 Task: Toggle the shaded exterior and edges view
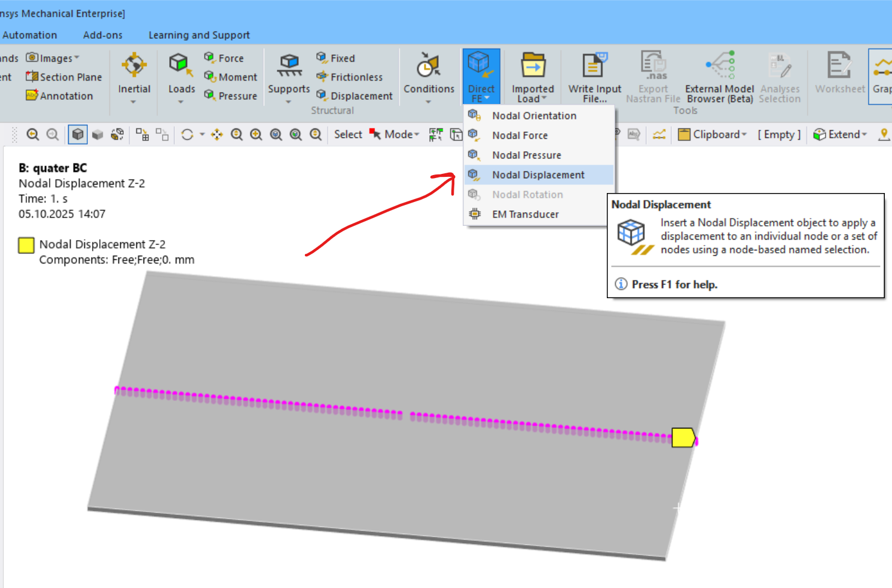tap(78, 134)
